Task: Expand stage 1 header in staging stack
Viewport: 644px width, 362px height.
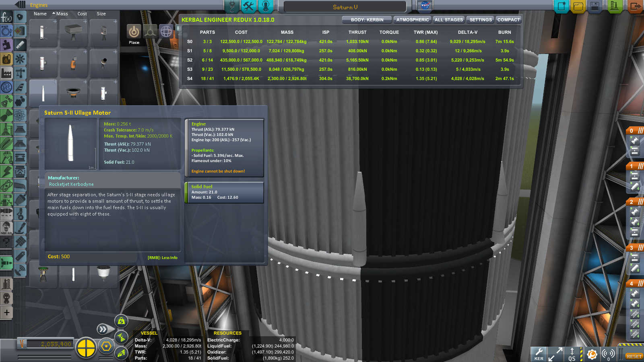Action: [635, 166]
